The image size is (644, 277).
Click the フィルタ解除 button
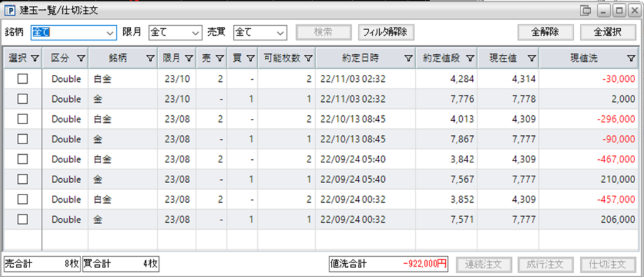pyautogui.click(x=386, y=33)
